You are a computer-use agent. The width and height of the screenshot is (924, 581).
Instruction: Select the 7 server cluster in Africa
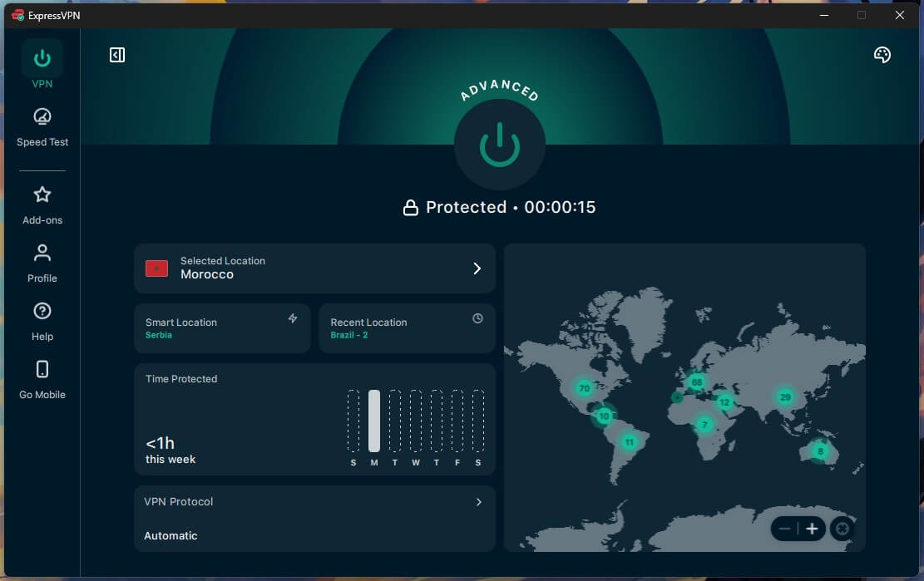(704, 425)
